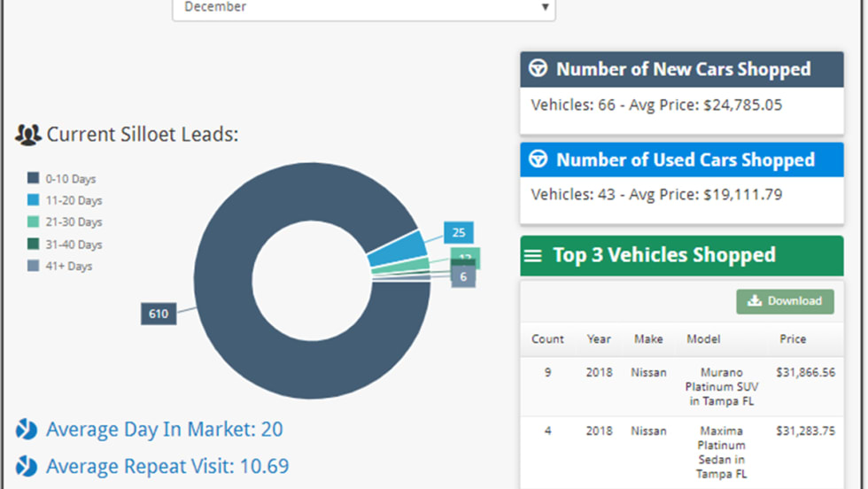Download the top vehicles list
868x489 pixels.
click(x=785, y=301)
